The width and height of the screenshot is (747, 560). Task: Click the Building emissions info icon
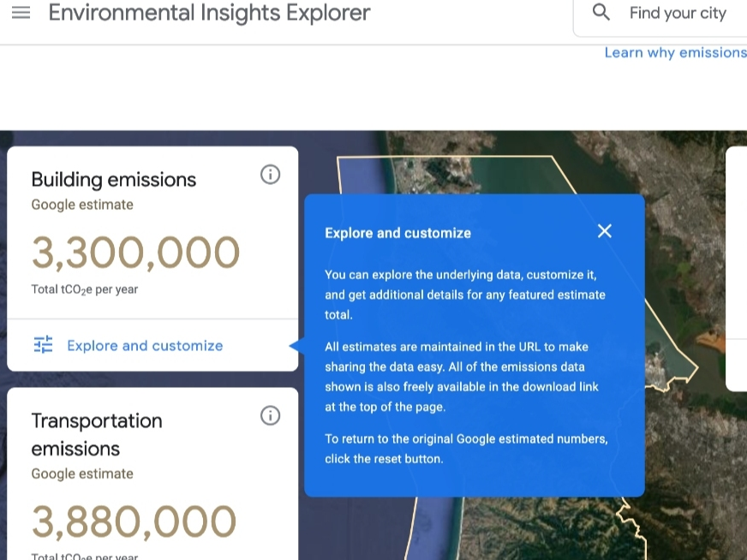(x=270, y=175)
